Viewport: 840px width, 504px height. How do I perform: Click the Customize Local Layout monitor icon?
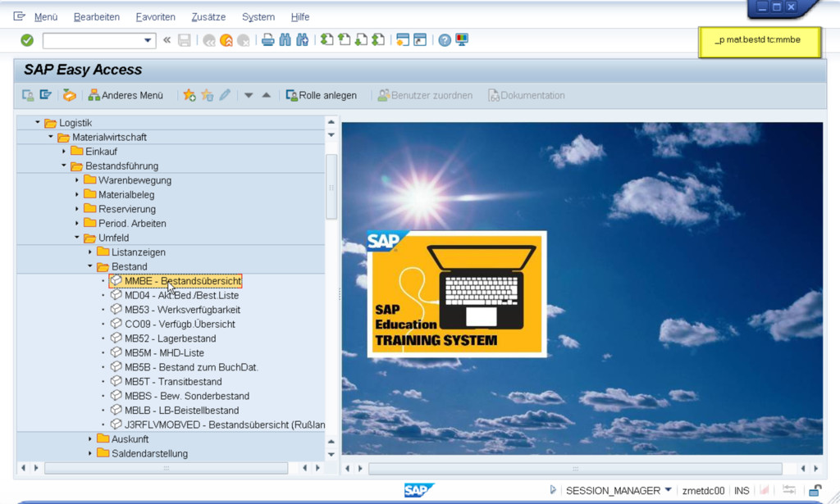(462, 40)
